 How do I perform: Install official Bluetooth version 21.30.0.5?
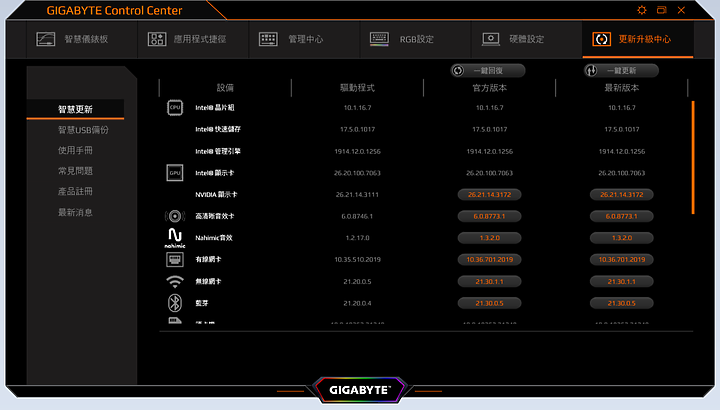[489, 303]
